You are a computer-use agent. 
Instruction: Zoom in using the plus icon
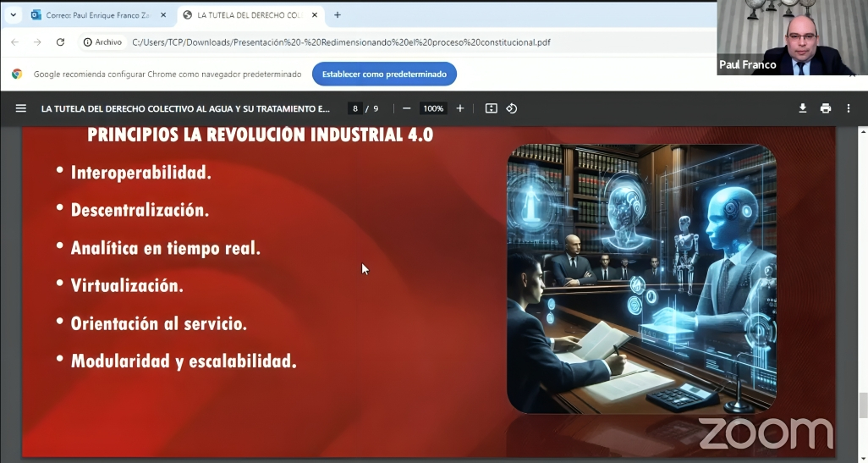[x=460, y=108]
